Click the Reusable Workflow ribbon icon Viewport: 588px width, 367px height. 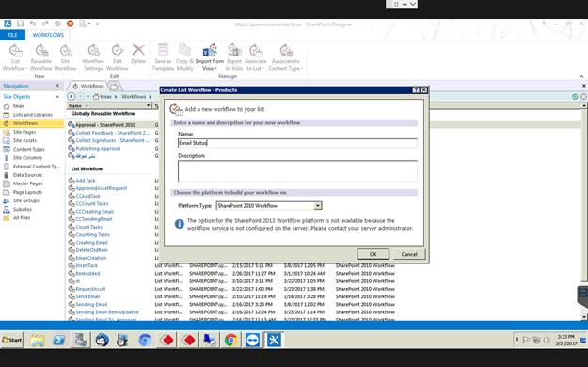pyautogui.click(x=40, y=57)
